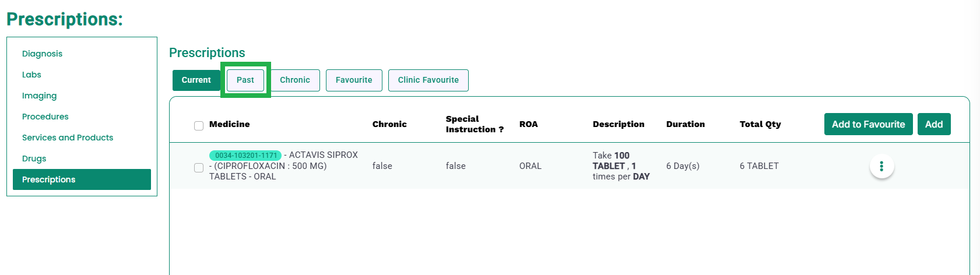Click the Add to Favourite button
The image size is (980, 275).
click(869, 124)
